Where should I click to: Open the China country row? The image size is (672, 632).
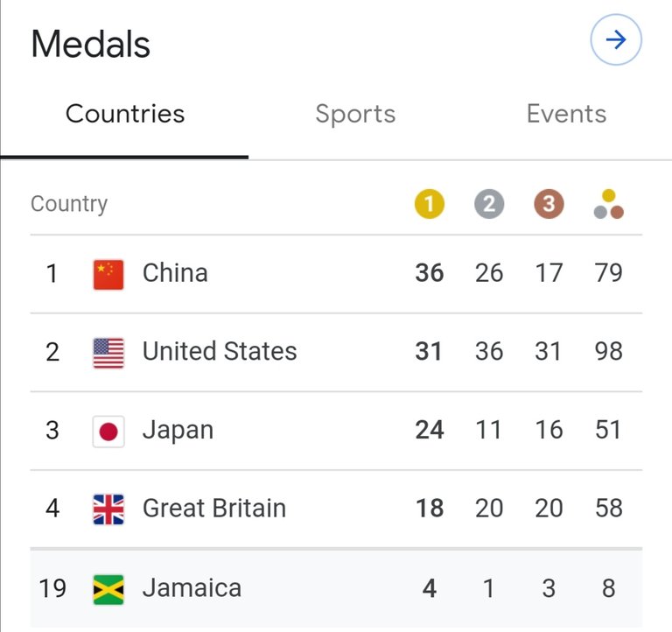click(336, 274)
